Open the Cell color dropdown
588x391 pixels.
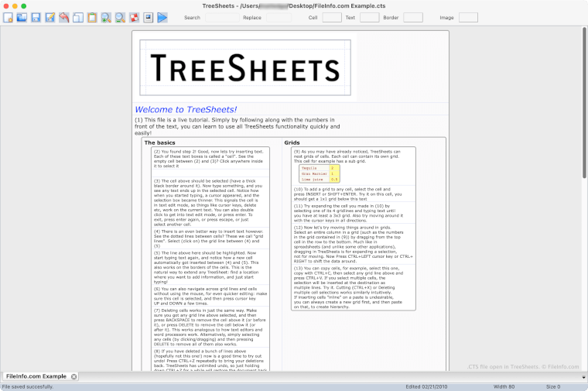point(331,17)
